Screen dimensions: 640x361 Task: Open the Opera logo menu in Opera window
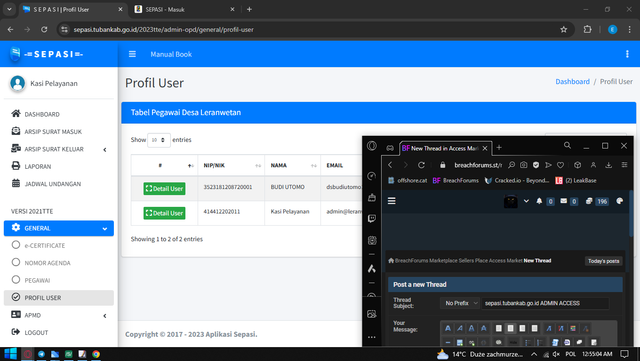coord(371,146)
